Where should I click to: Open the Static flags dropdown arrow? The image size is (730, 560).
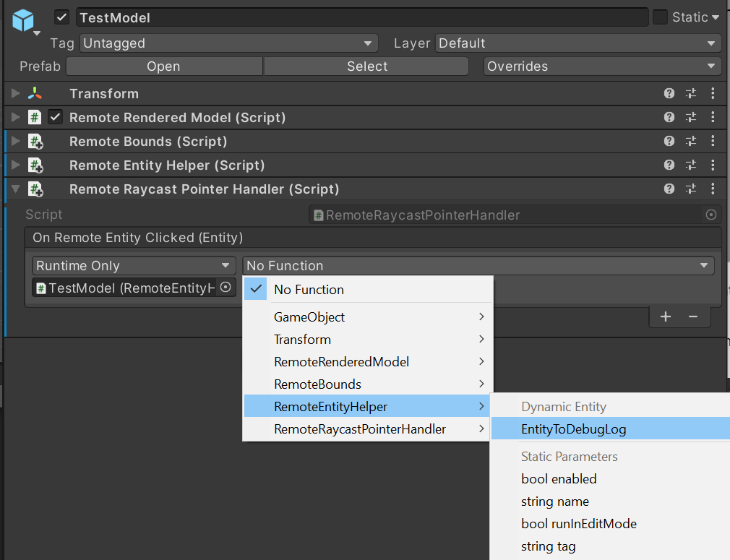pos(716,17)
